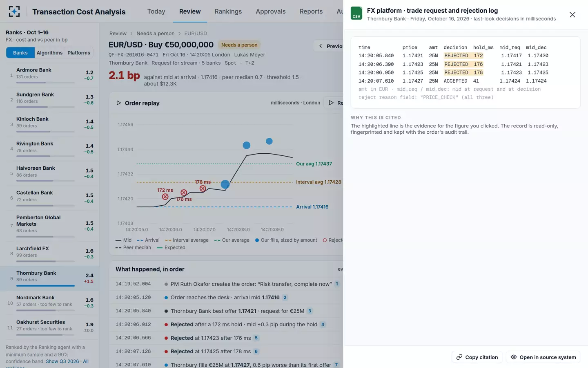
Task: Click citation badge 5 on 176 ms rejection
Action: (256, 338)
